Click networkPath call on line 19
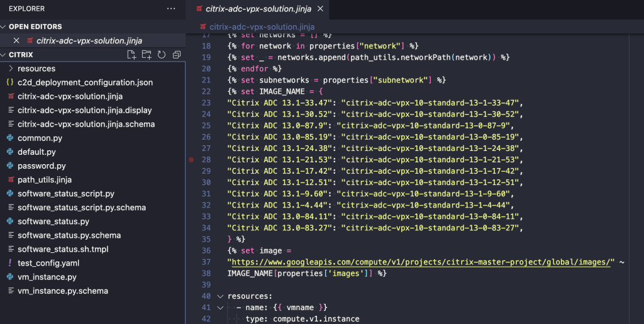The height and width of the screenshot is (324, 644). click(x=426, y=57)
